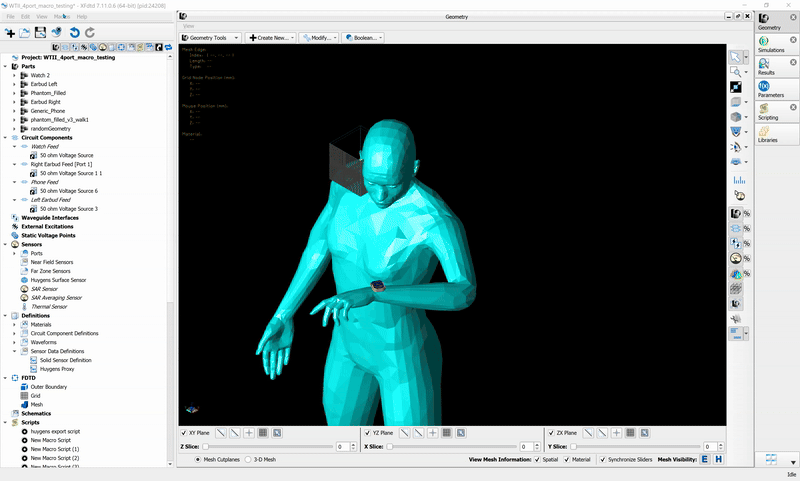
Task: Click the mesh grid view icon
Action: click(735, 289)
